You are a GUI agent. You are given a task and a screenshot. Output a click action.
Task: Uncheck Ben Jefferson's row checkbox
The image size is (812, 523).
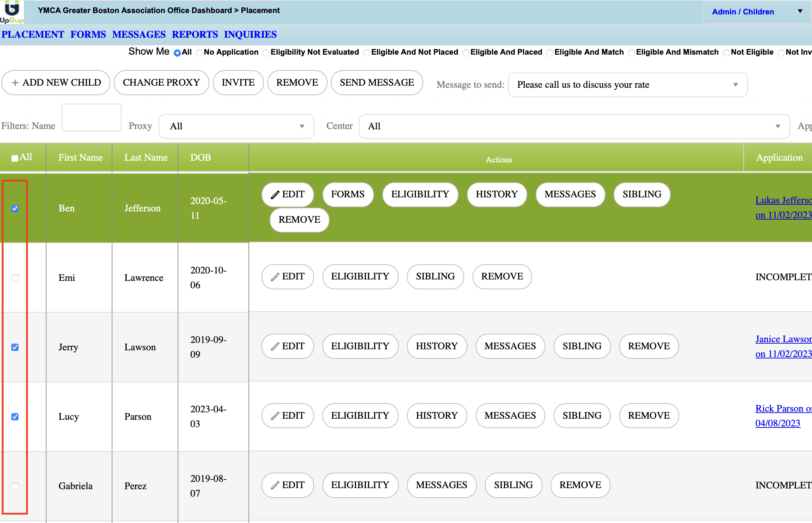pos(15,208)
